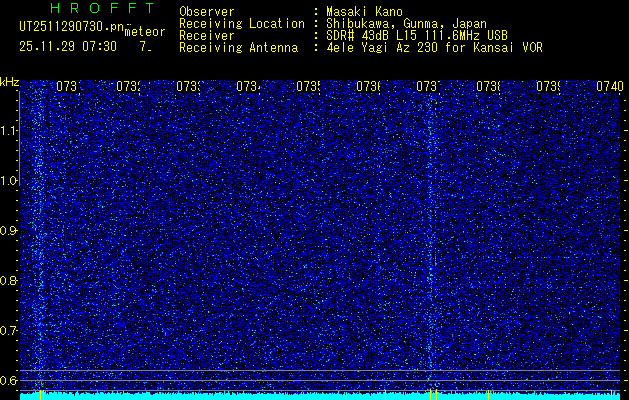This screenshot has height=400, width=629.
Task: Select the observer name Masaki Kano
Action: point(365,12)
